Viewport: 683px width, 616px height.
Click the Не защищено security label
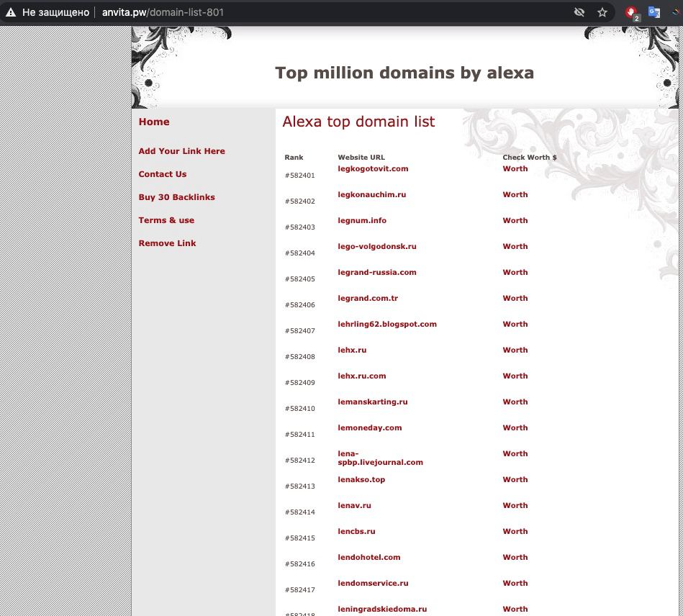pyautogui.click(x=55, y=12)
